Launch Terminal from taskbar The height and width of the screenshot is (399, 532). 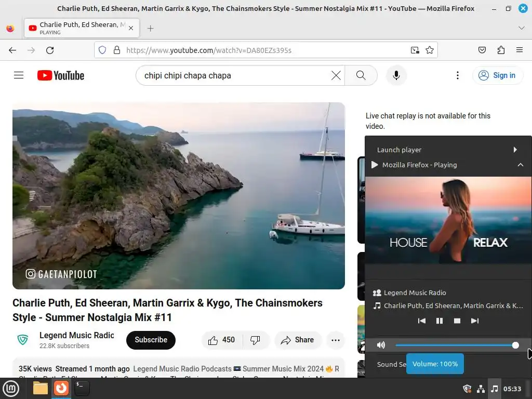(82, 389)
